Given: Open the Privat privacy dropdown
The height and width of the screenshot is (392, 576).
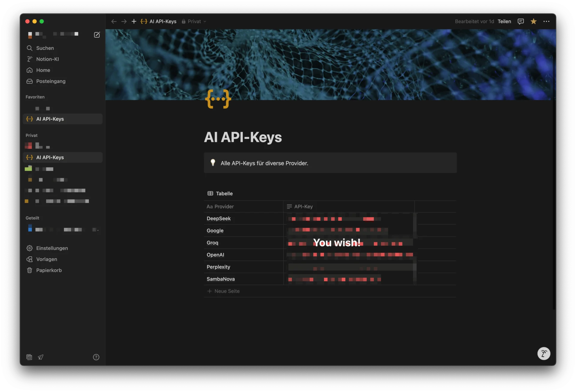Looking at the screenshot, I should coord(194,22).
